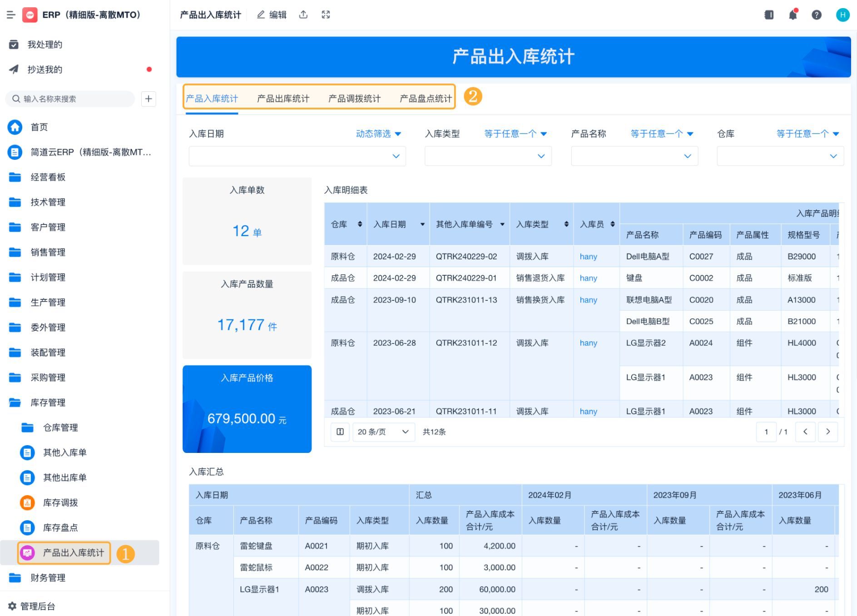Switch to 产品盘点统计 tab
The height and width of the screenshot is (616, 857).
pyautogui.click(x=425, y=99)
